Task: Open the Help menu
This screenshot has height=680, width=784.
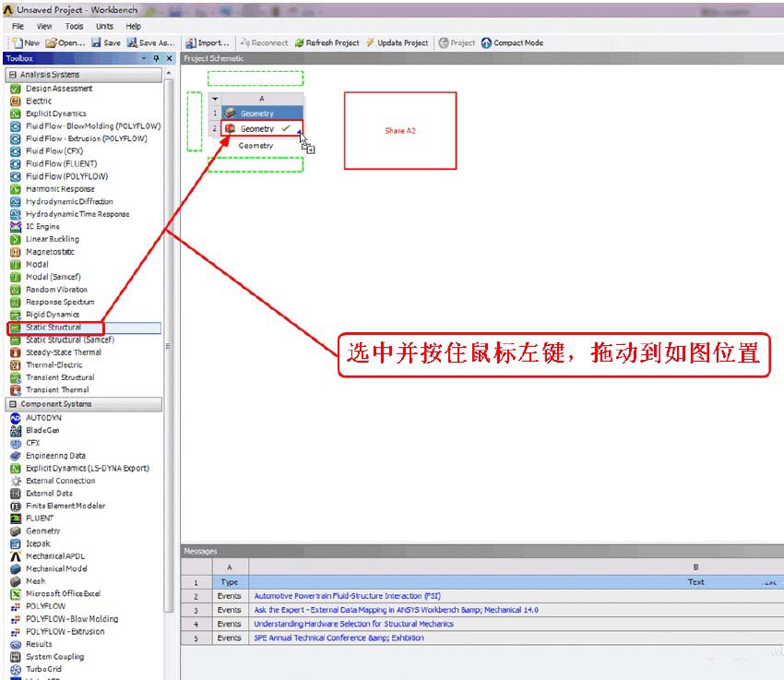Action: [133, 26]
